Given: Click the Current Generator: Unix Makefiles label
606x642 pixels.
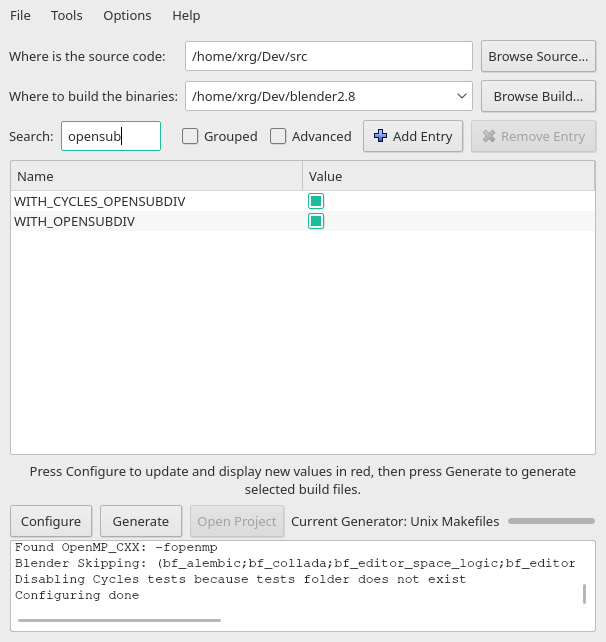Looking at the screenshot, I should tap(395, 521).
